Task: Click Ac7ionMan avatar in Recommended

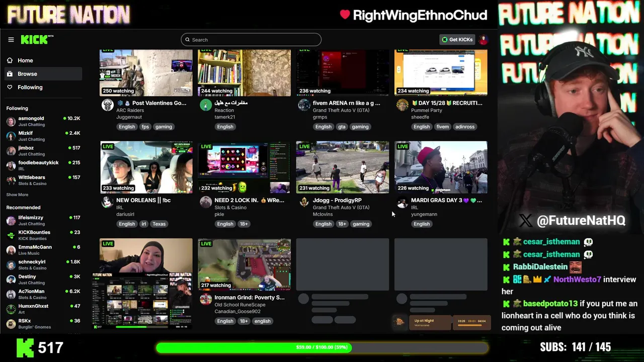Action: [x=11, y=294]
